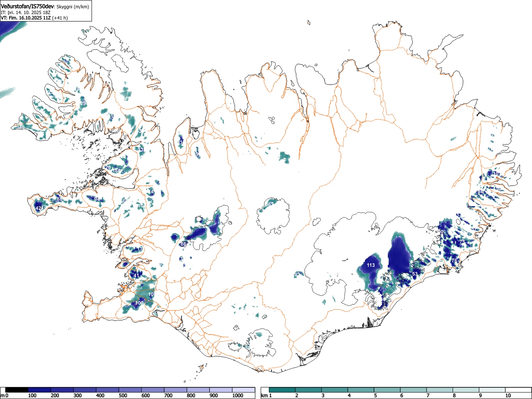532x399 pixels.
Task: Click the '3' tick on km legend
Action: point(323,396)
